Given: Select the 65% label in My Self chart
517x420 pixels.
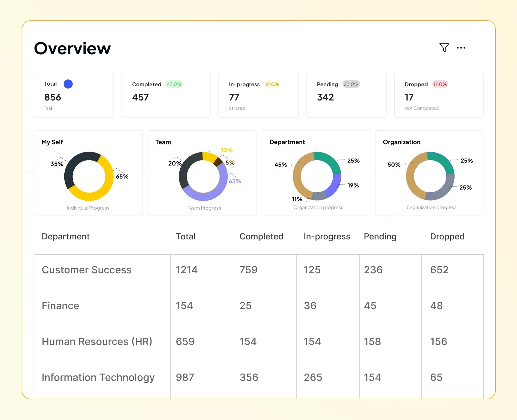Looking at the screenshot, I should 122,176.
